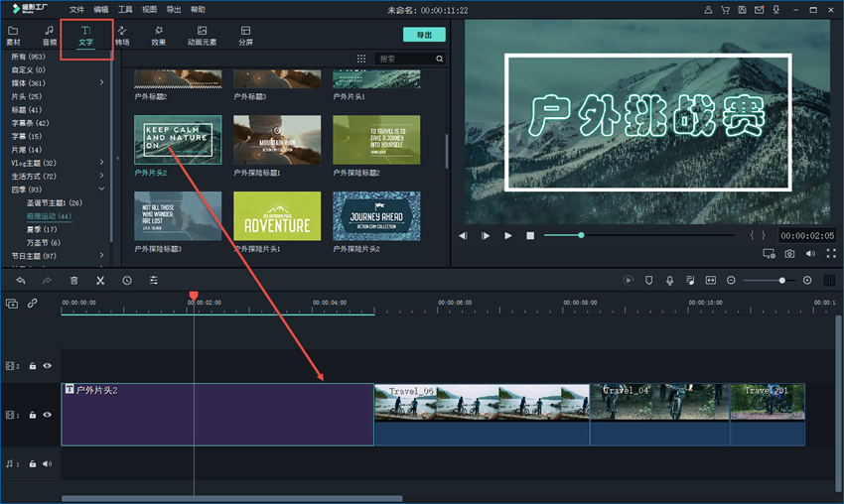Open the 文件 menu
This screenshot has height=504, width=844.
(x=76, y=9)
